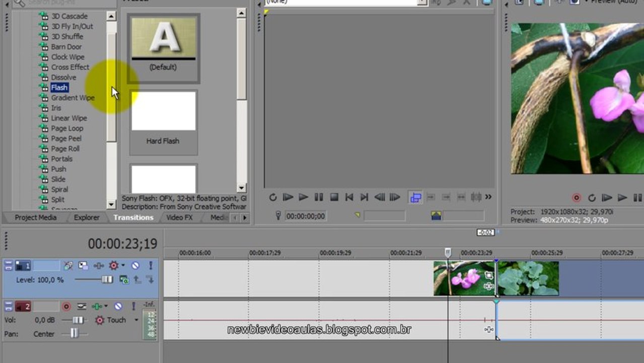
Task: Arm audio track 2 for record
Action: click(66, 306)
